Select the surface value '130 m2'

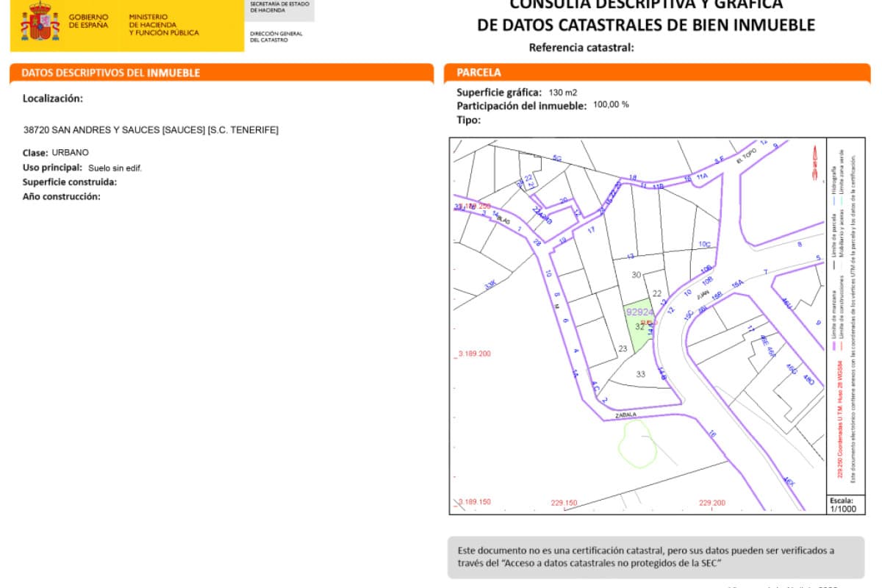tap(563, 93)
